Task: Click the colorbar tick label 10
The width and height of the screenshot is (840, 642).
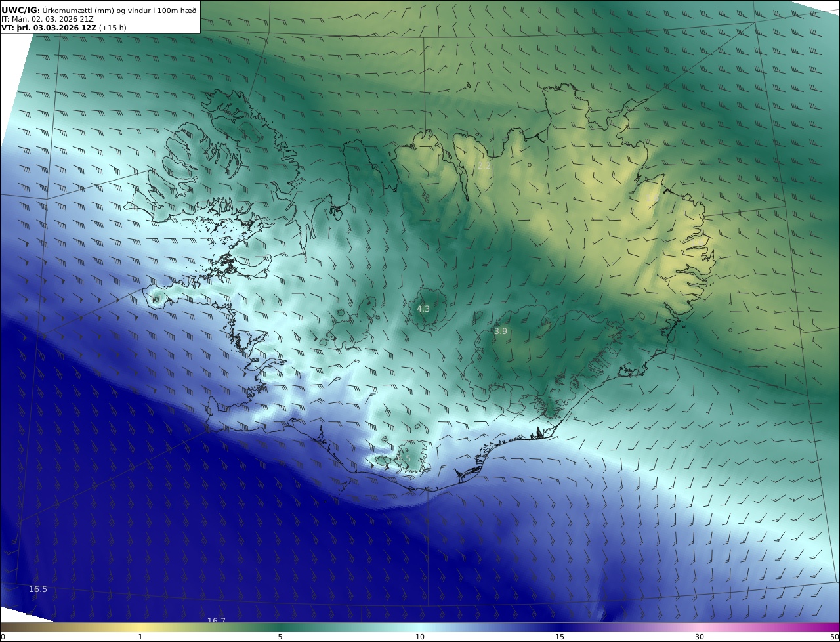Action: pyautogui.click(x=420, y=637)
